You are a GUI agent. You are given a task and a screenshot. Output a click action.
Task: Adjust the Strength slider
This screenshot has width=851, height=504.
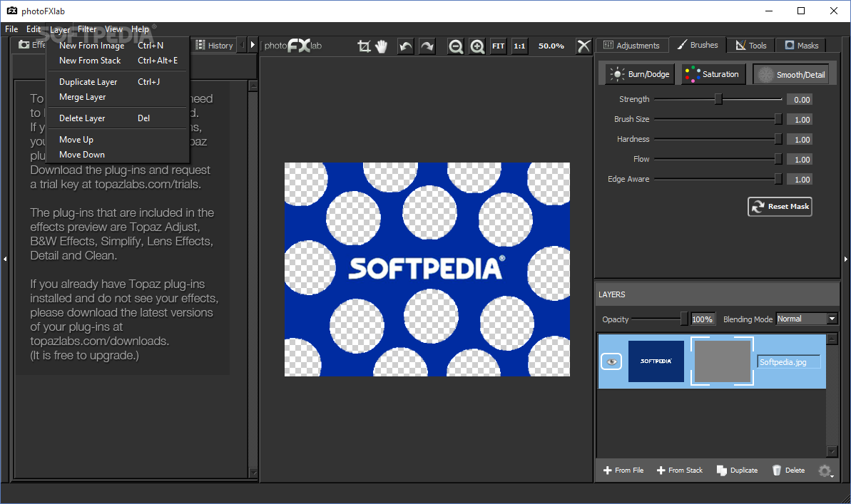tap(718, 99)
